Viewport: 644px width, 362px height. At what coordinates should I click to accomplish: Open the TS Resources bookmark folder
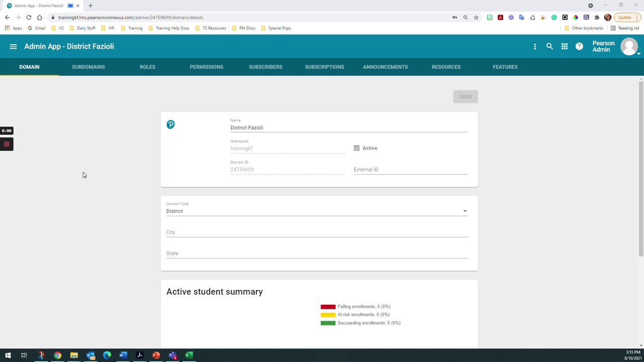(x=211, y=28)
